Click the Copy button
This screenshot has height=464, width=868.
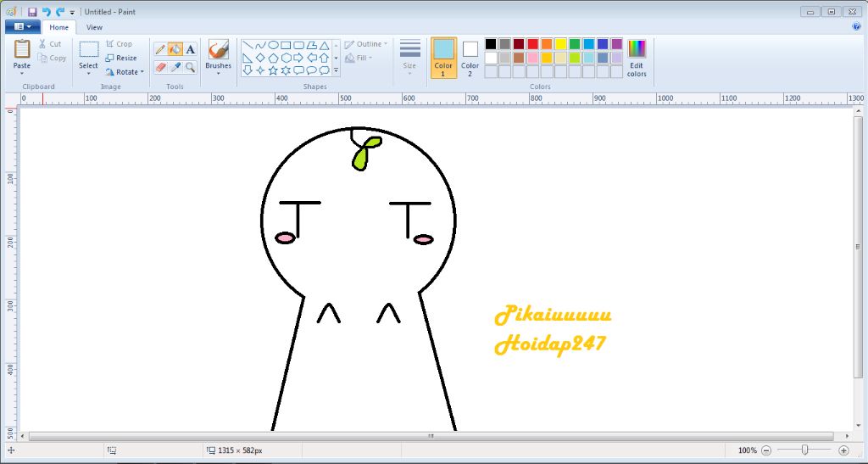52,58
